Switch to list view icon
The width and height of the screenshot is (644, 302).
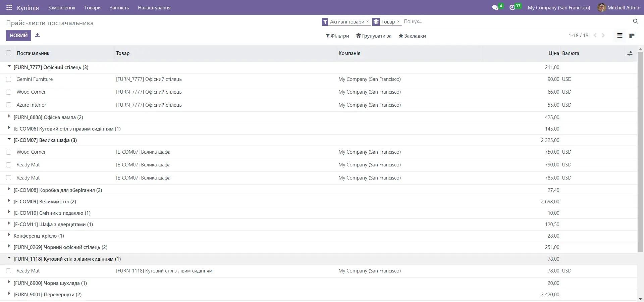(620, 36)
